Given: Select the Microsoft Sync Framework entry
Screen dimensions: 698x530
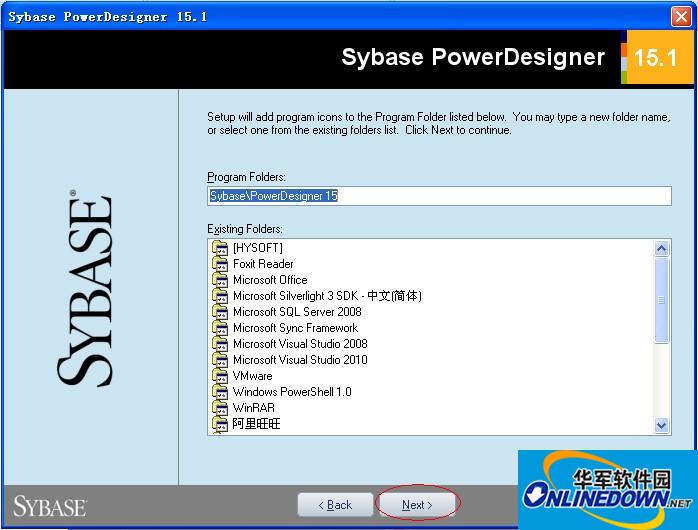Looking at the screenshot, I should coord(296,328).
